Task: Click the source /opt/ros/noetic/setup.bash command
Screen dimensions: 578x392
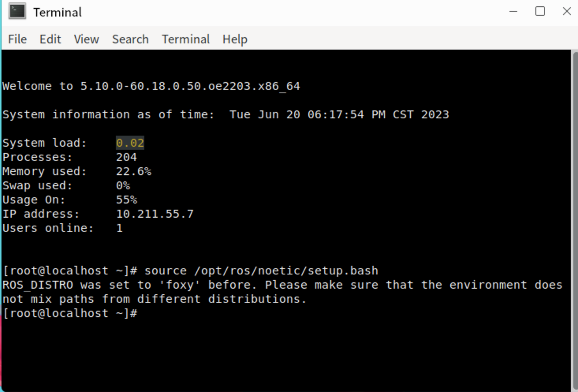Action: click(x=261, y=271)
